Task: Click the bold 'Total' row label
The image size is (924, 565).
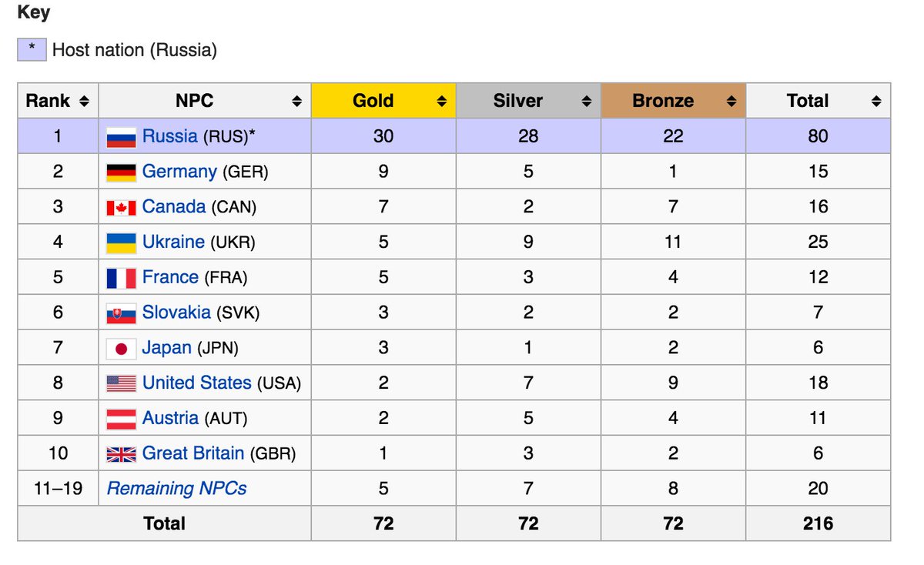Action: click(x=164, y=524)
